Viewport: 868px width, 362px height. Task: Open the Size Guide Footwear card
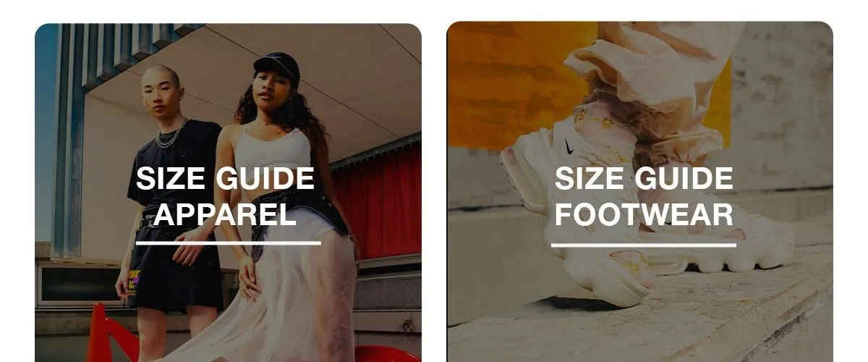(x=640, y=192)
